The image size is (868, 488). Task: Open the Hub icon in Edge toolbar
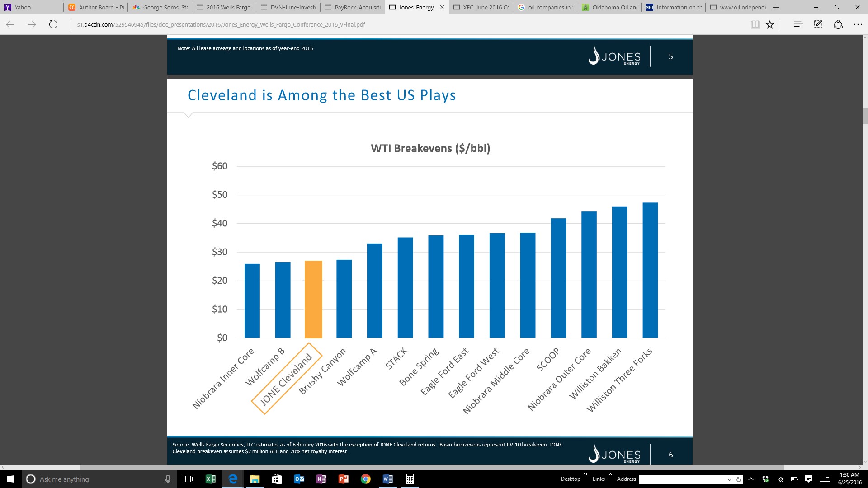tap(798, 24)
